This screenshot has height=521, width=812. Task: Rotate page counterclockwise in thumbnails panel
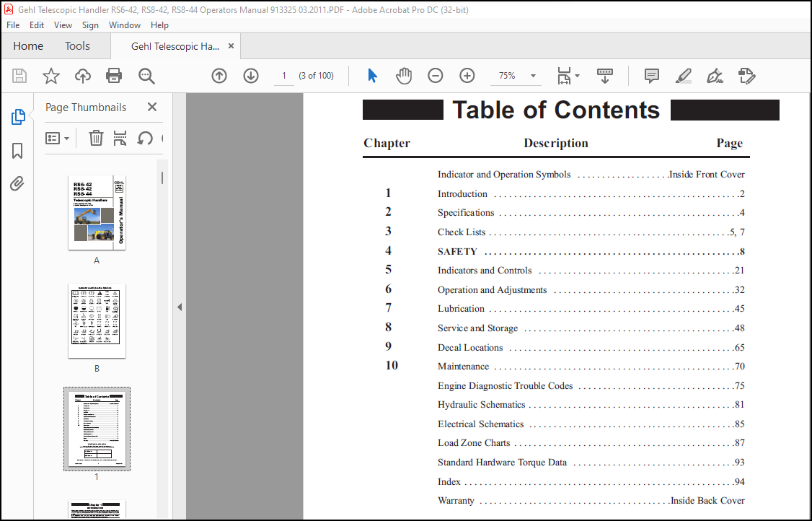point(145,138)
